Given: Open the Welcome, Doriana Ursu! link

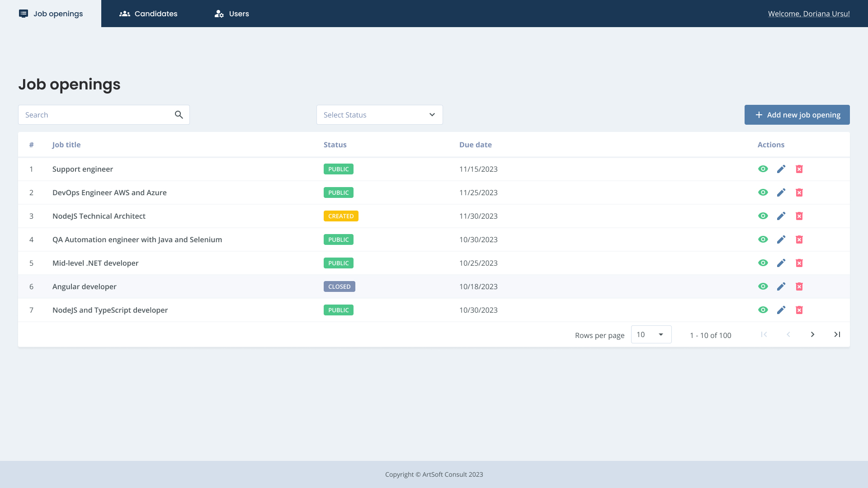Looking at the screenshot, I should point(809,14).
